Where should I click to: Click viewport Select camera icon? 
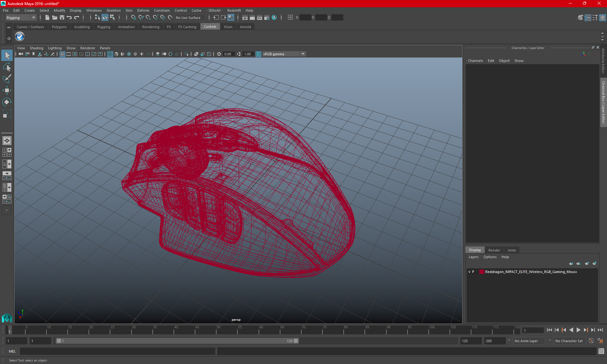pos(21,54)
